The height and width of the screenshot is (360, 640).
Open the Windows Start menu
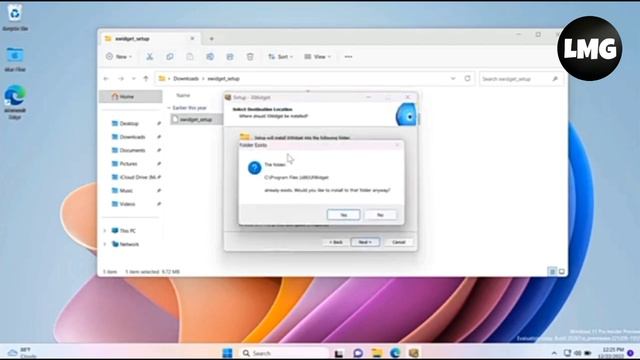pyautogui.click(x=227, y=353)
